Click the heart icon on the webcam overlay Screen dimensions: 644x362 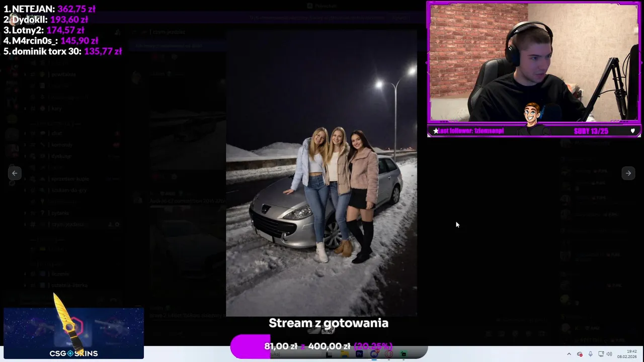coord(632,131)
